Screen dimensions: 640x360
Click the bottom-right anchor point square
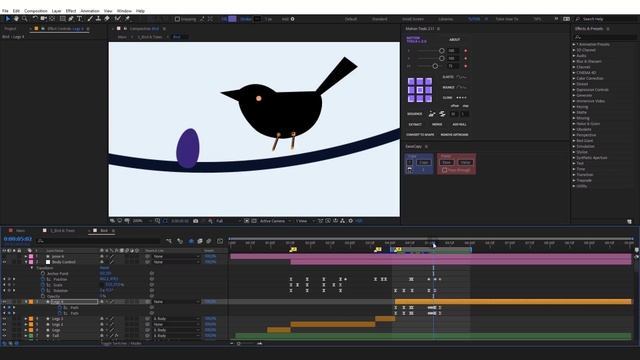[428, 98]
